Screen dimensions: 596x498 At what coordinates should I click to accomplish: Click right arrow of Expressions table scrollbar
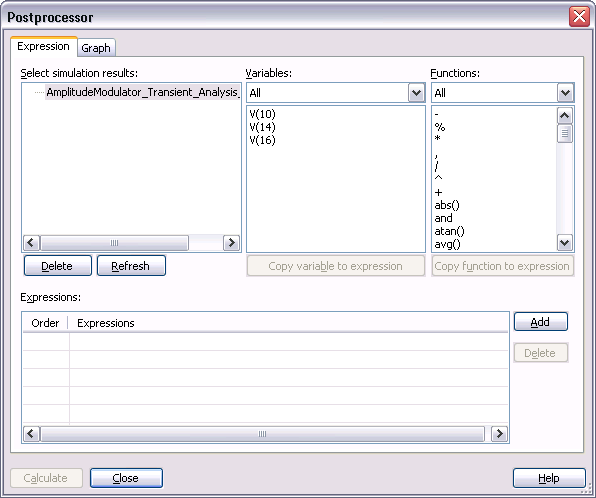[x=499, y=433]
